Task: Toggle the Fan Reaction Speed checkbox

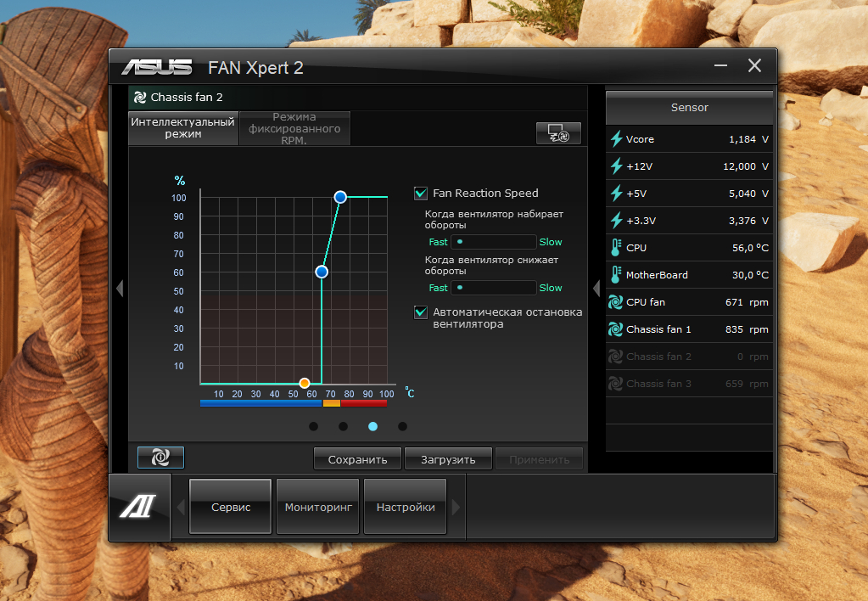Action: pos(421,194)
